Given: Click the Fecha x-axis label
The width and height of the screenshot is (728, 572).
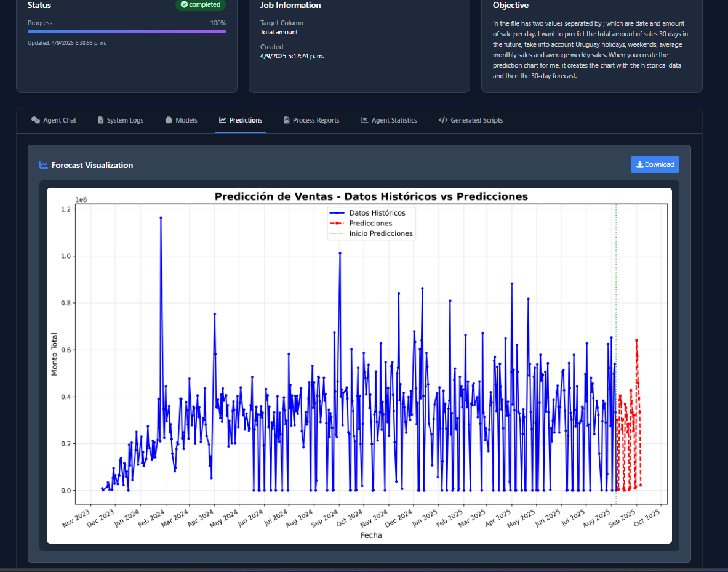Looking at the screenshot, I should [x=371, y=535].
